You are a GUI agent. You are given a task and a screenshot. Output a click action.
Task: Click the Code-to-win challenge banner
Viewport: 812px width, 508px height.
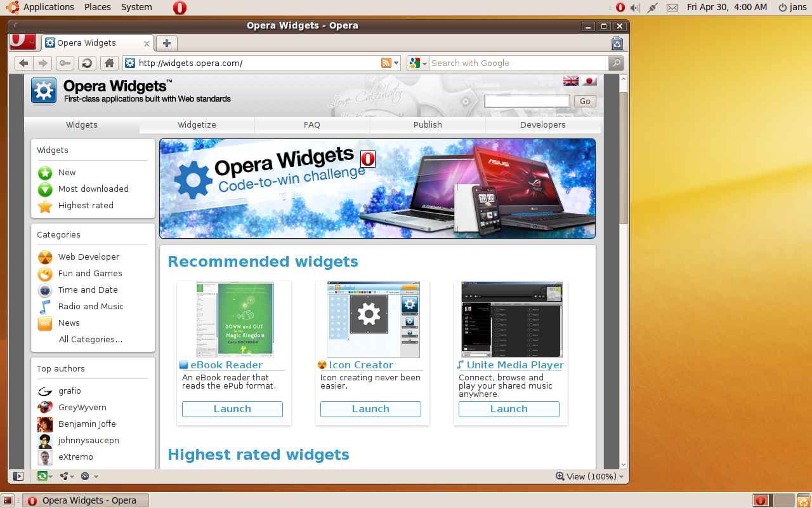coord(377,189)
